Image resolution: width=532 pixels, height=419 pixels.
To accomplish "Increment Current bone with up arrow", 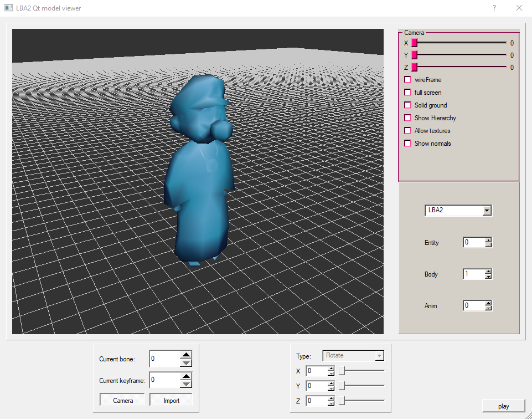I will click(x=186, y=355).
